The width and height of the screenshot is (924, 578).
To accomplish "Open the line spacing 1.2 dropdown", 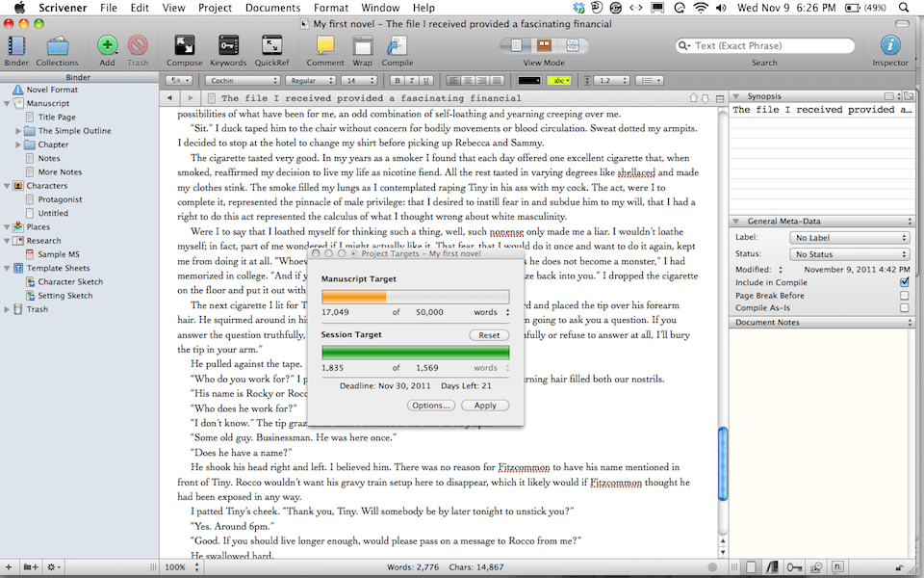I will tap(612, 80).
